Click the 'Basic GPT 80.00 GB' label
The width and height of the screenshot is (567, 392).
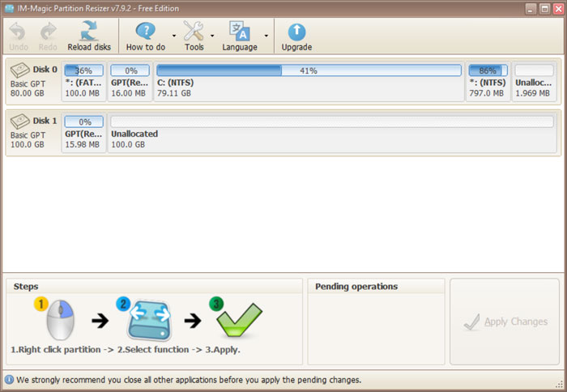pyautogui.click(x=28, y=88)
